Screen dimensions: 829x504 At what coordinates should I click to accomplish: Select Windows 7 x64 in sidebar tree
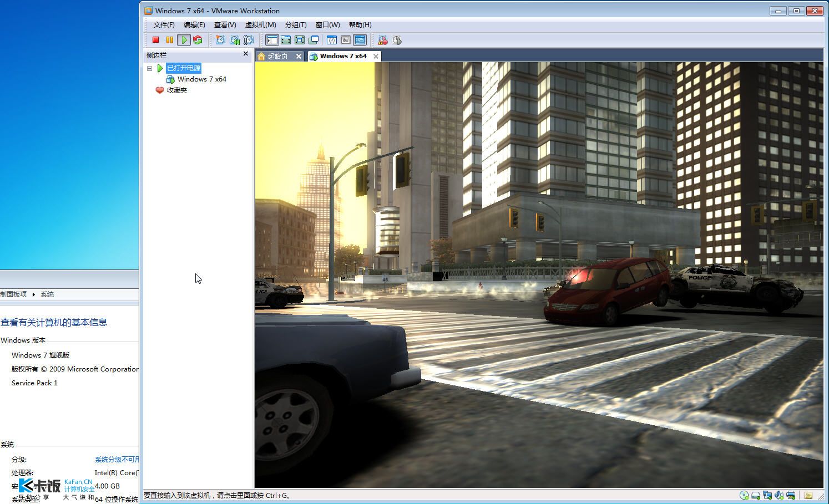202,79
